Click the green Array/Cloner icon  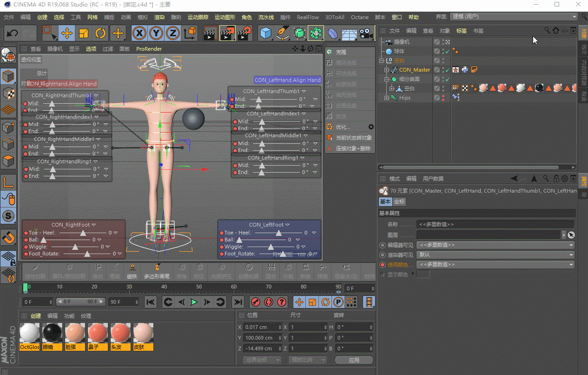pyautogui.click(x=316, y=33)
